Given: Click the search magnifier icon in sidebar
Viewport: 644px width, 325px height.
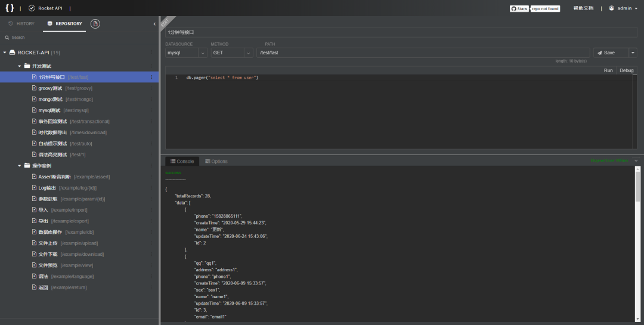Looking at the screenshot, I should 7,38.
